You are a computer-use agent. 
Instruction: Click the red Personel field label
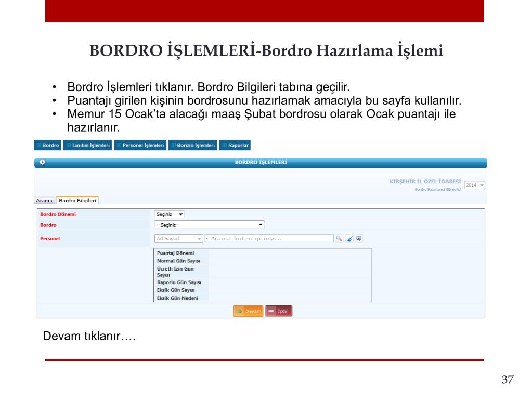coord(50,239)
